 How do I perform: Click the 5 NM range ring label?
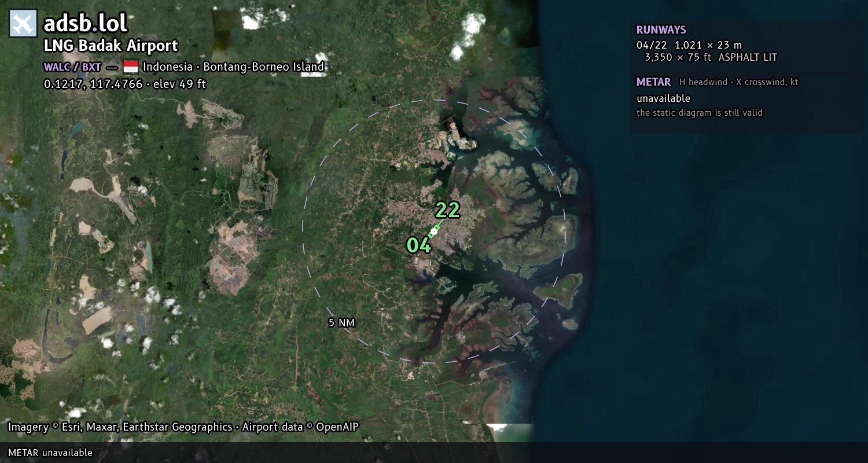pos(341,323)
